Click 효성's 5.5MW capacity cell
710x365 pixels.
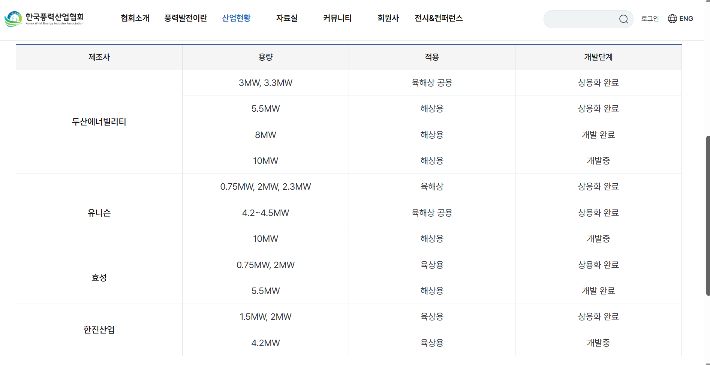click(265, 291)
